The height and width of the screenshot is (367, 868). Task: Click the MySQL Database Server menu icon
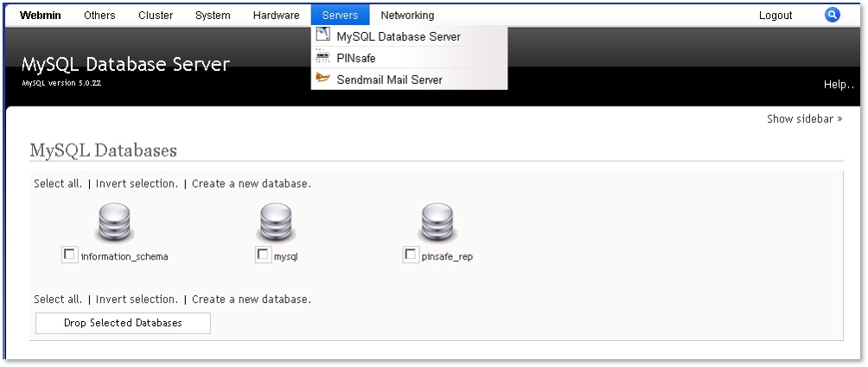322,35
